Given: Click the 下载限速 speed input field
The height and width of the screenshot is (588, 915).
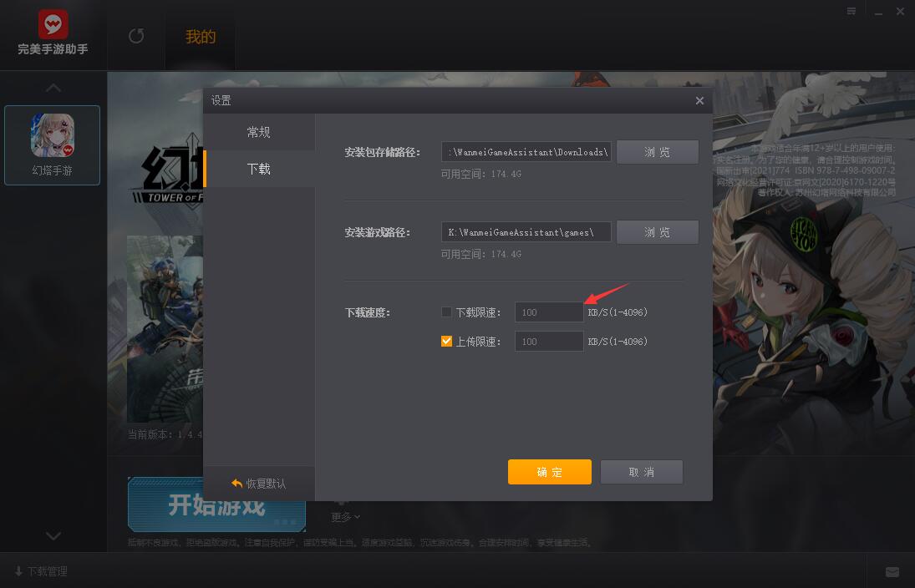Looking at the screenshot, I should pyautogui.click(x=548, y=312).
